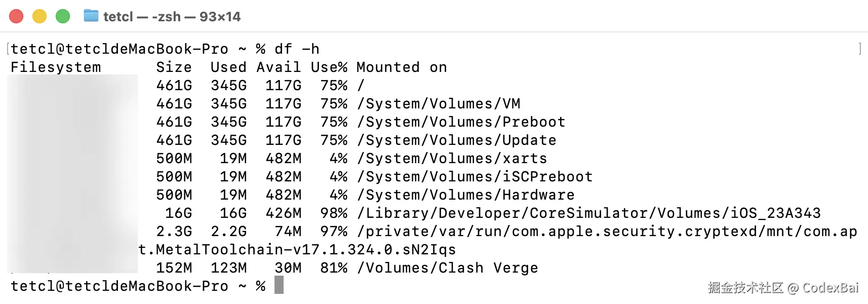Click the "Mounted on" column header
Viewport: 868px width, 304px height.
coord(402,67)
